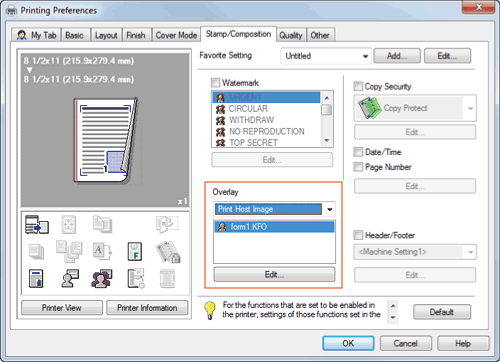Click the stamp icon beside WITHDRAW
The height and width of the screenshot is (362, 500).
pyautogui.click(x=220, y=120)
